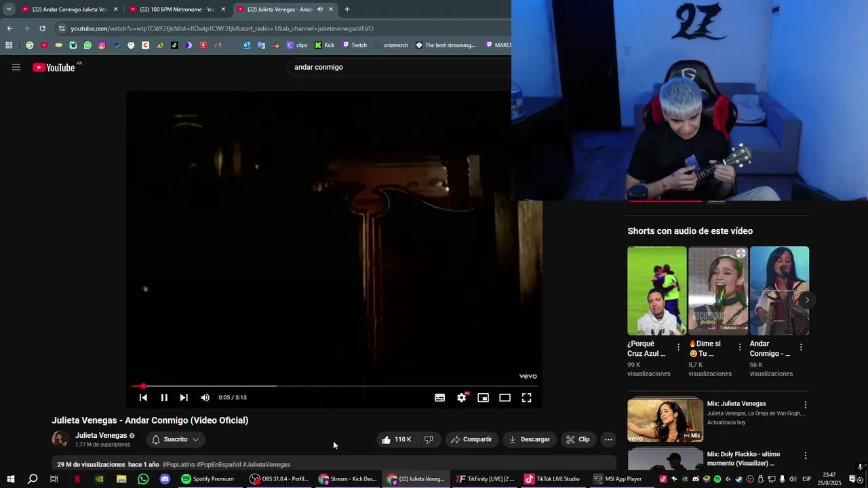This screenshot has height=488, width=868.
Task: Open the Suscrito subscription dropdown
Action: click(x=176, y=439)
